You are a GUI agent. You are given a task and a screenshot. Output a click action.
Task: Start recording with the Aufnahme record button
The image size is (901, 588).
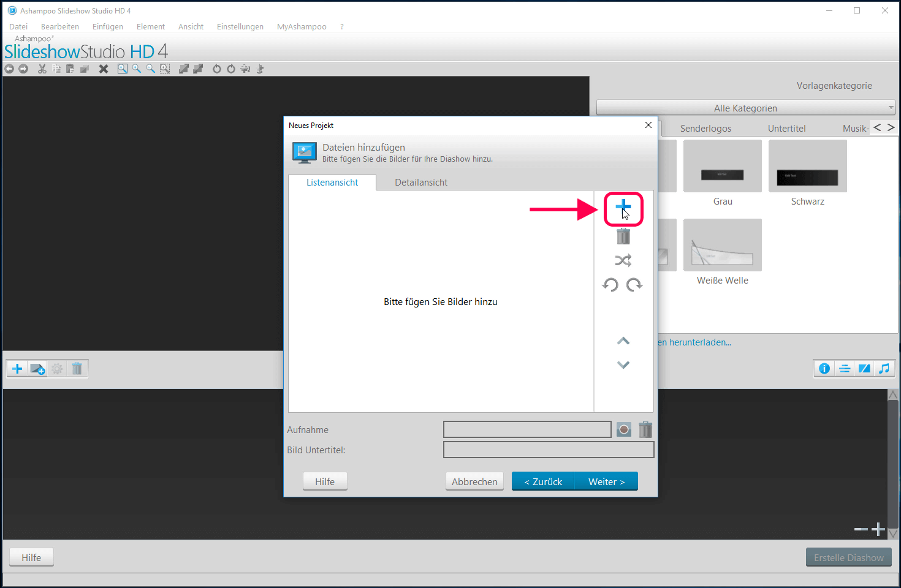point(624,429)
